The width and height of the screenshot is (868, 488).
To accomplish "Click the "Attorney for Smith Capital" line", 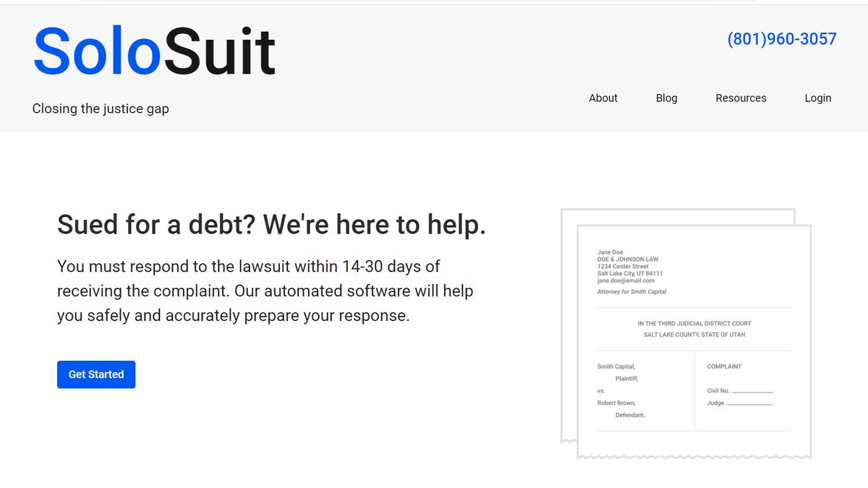I will tap(631, 292).
